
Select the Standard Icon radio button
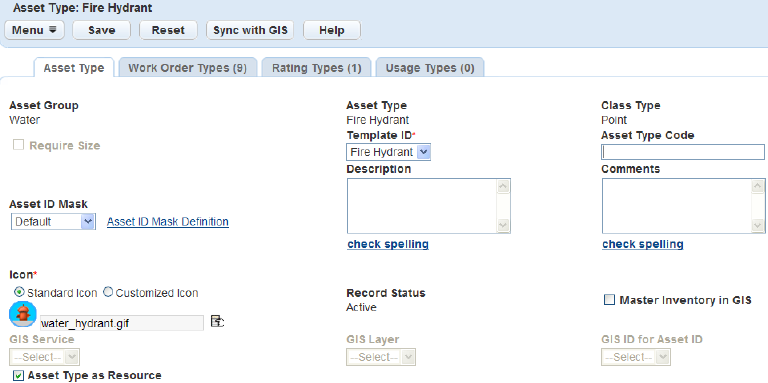[20, 292]
